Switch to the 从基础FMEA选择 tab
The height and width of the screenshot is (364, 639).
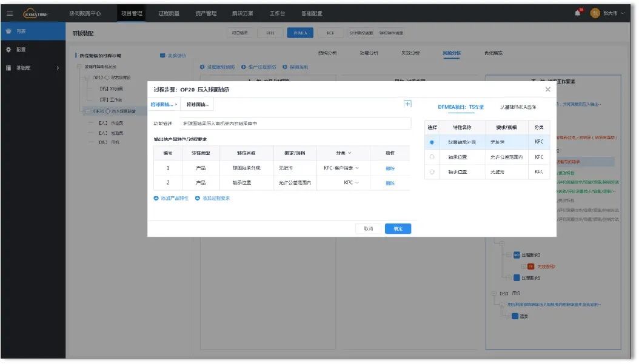pyautogui.click(x=518, y=107)
